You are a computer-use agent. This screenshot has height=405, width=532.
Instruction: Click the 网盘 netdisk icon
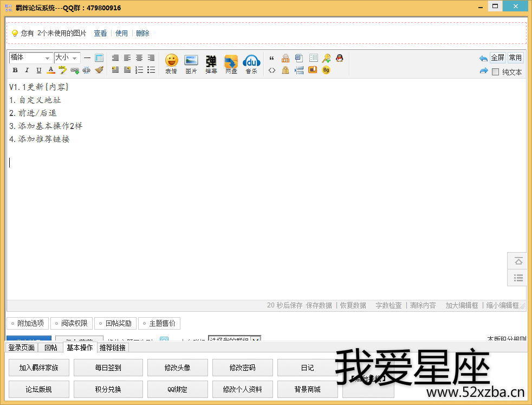231,63
